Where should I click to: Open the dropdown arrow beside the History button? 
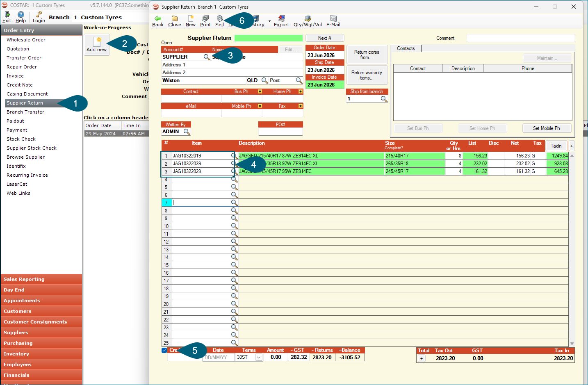269,21
